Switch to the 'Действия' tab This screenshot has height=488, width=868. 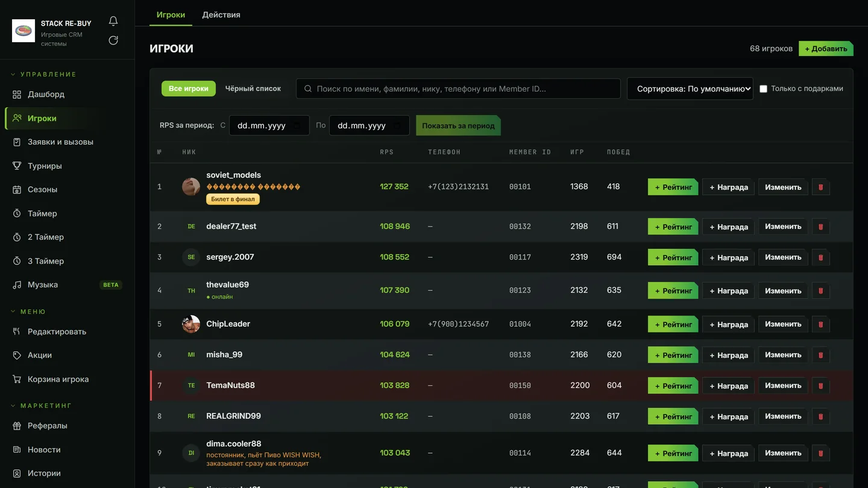click(x=221, y=14)
